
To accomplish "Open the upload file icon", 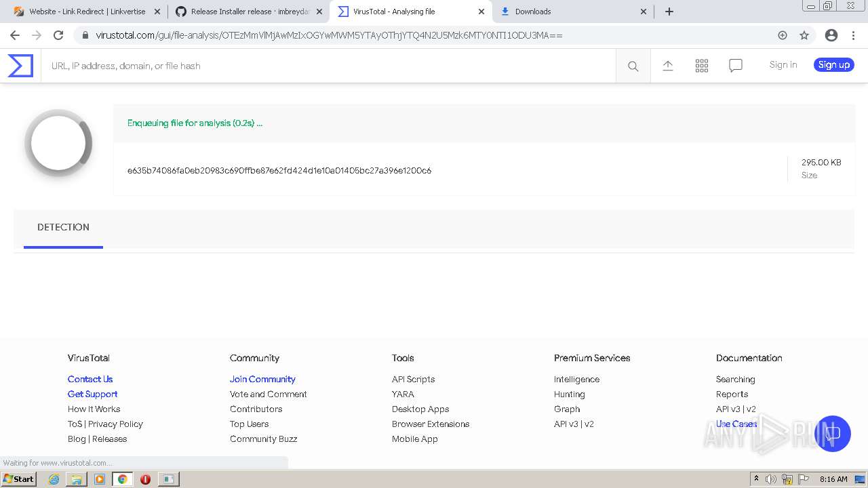I will [x=668, y=66].
